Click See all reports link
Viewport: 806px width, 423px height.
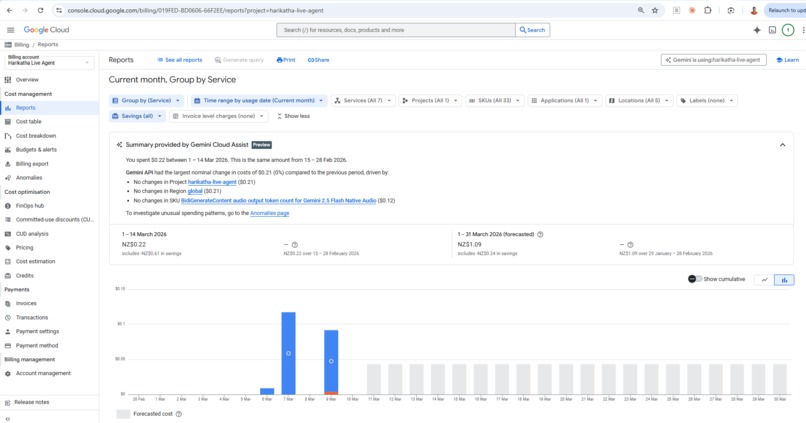(179, 60)
